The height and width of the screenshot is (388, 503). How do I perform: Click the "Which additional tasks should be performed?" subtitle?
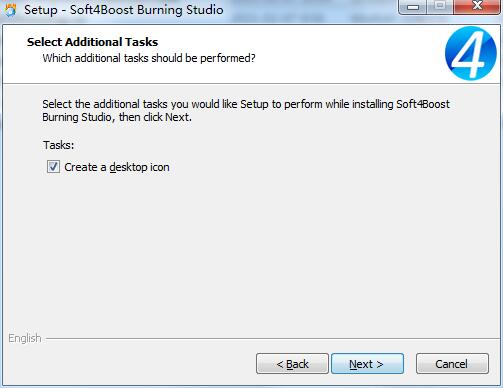coord(149,58)
